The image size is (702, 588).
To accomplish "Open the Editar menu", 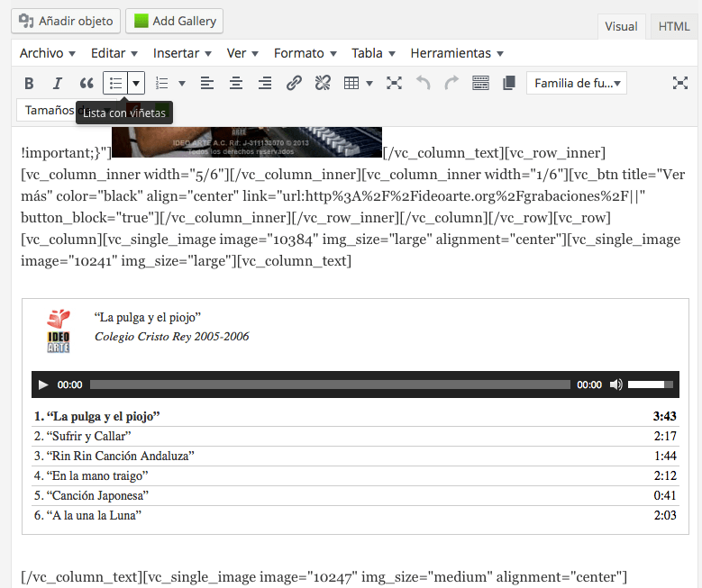I will [114, 53].
